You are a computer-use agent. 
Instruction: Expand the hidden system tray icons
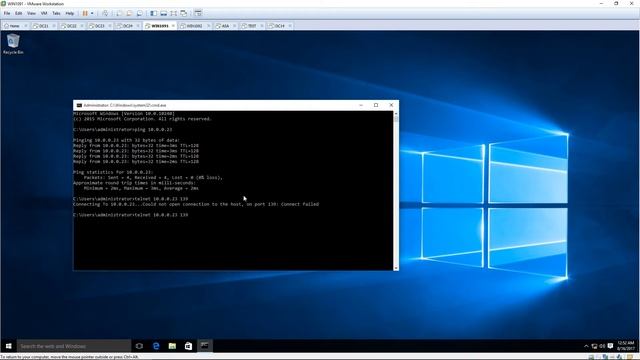click(x=586, y=346)
